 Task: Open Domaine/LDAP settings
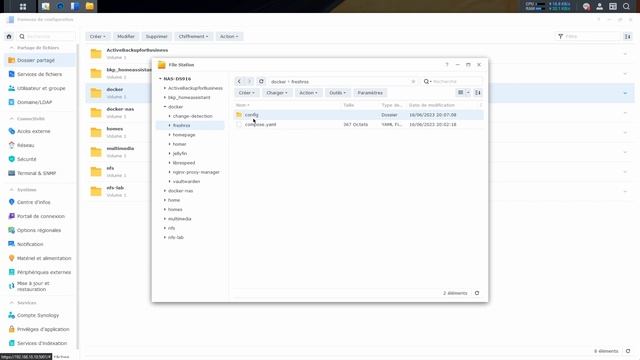tap(40, 102)
